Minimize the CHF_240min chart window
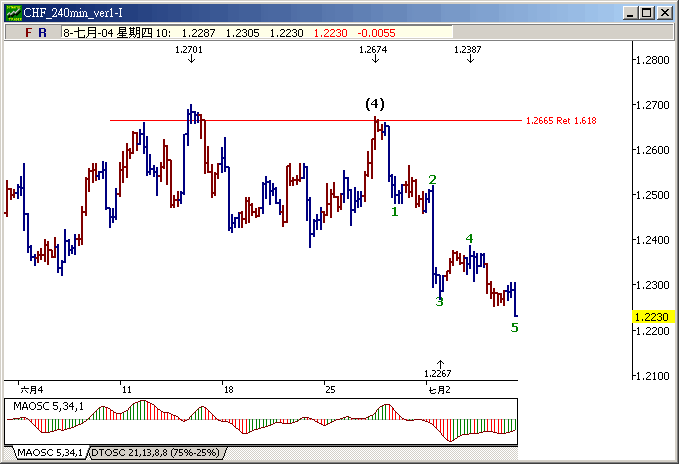 point(630,13)
